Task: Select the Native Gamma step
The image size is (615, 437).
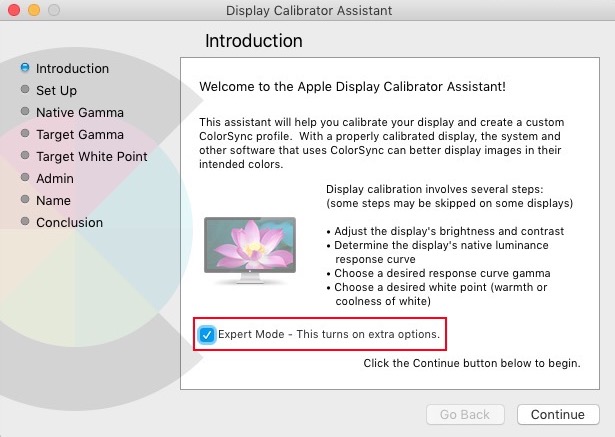Action: (x=80, y=113)
